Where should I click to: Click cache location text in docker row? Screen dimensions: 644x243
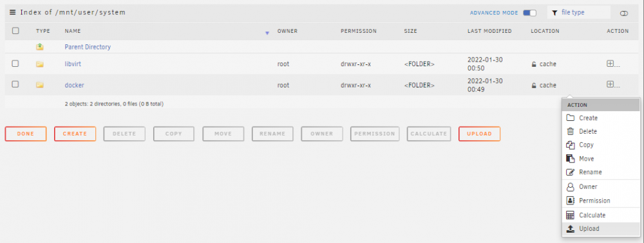pyautogui.click(x=548, y=85)
